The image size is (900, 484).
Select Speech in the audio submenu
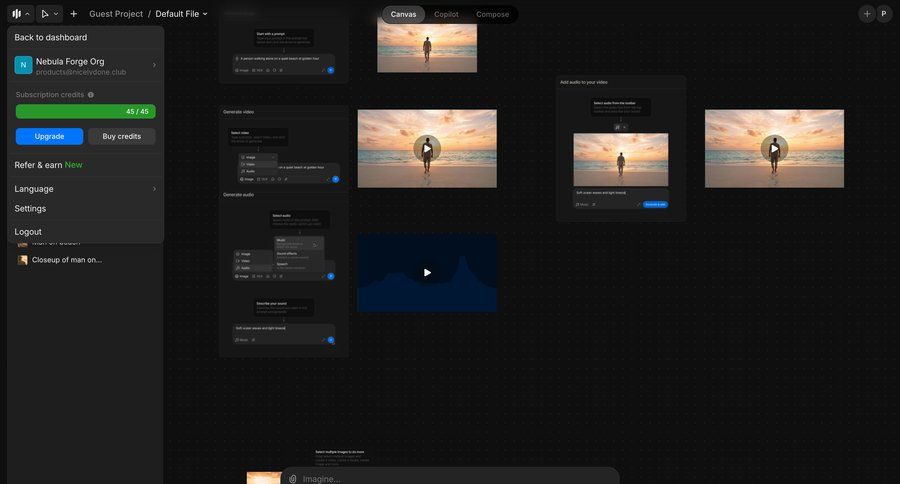298,266
